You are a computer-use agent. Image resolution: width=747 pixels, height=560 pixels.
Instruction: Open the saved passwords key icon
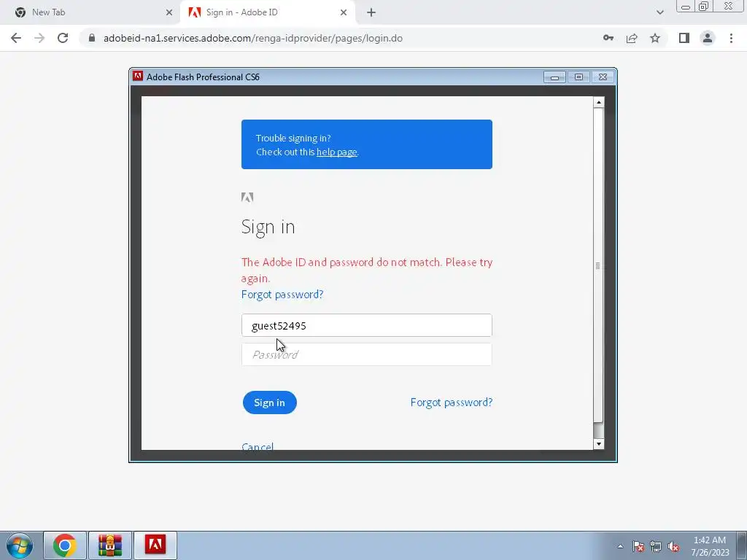click(608, 38)
